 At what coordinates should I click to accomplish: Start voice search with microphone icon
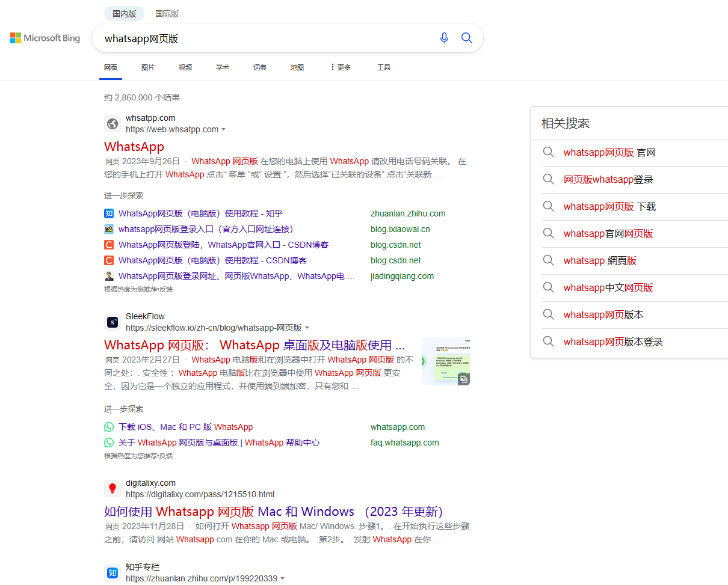444,38
